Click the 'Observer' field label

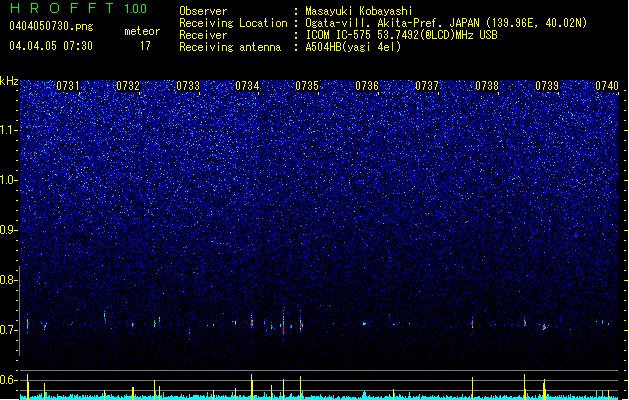(203, 11)
